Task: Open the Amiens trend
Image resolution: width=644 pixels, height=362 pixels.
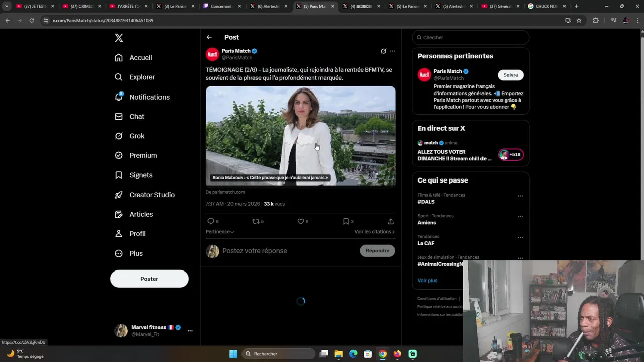Action: (427, 223)
